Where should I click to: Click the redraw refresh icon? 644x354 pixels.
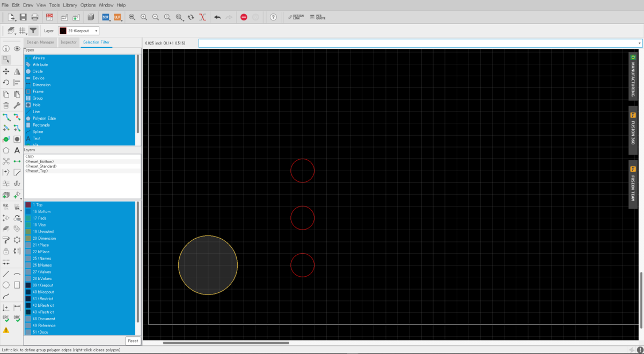point(191,17)
